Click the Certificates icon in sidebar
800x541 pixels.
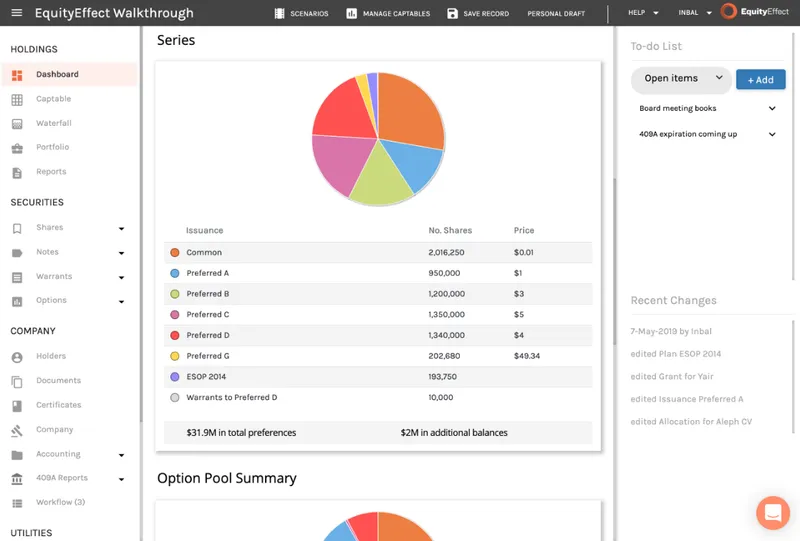[17, 406]
